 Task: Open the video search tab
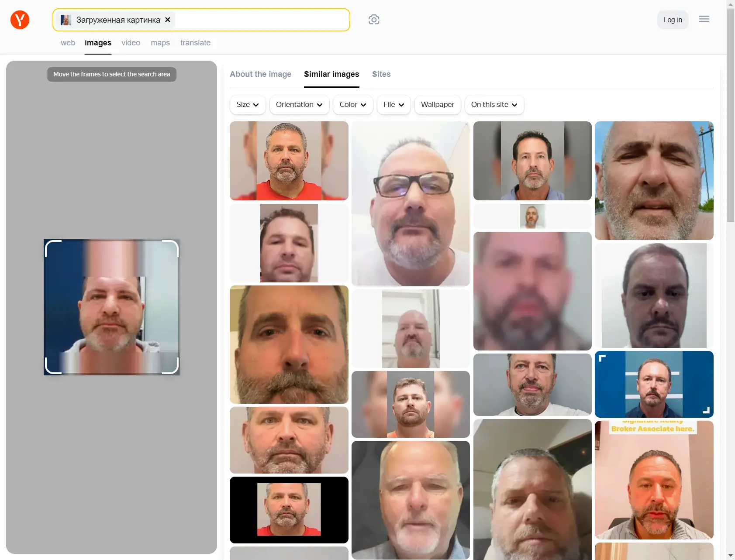(x=131, y=43)
